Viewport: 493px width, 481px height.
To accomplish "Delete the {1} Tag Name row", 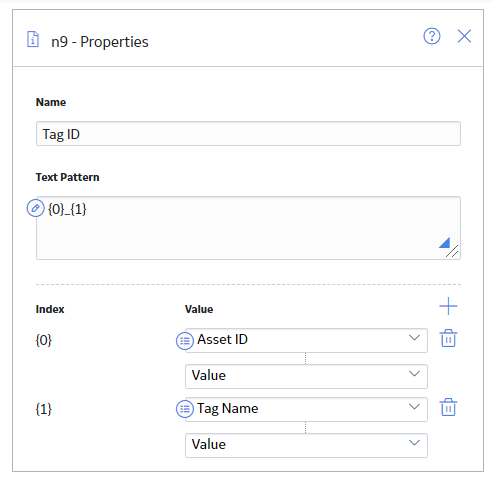I will click(448, 407).
